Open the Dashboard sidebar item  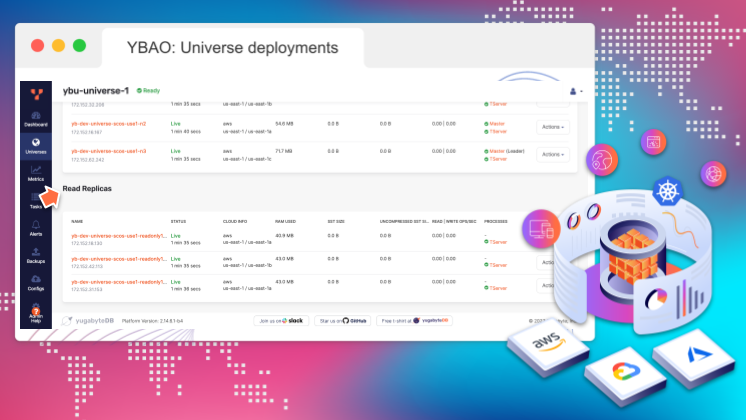[x=36, y=119]
